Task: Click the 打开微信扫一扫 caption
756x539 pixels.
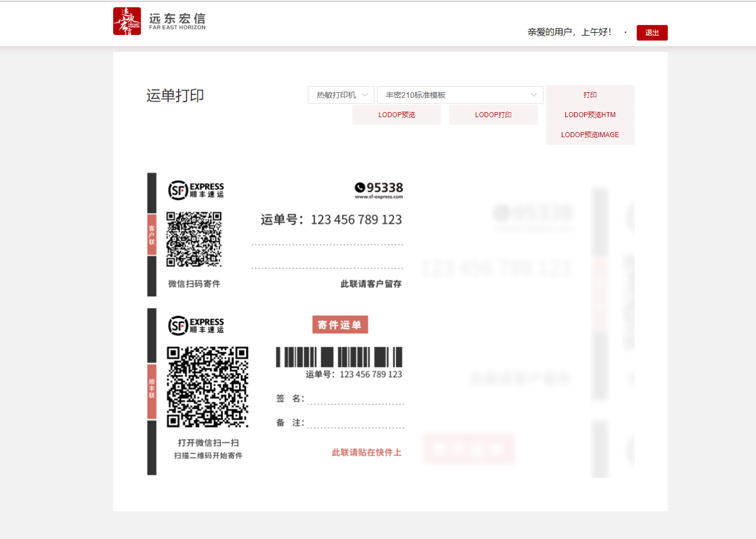Action: click(209, 443)
